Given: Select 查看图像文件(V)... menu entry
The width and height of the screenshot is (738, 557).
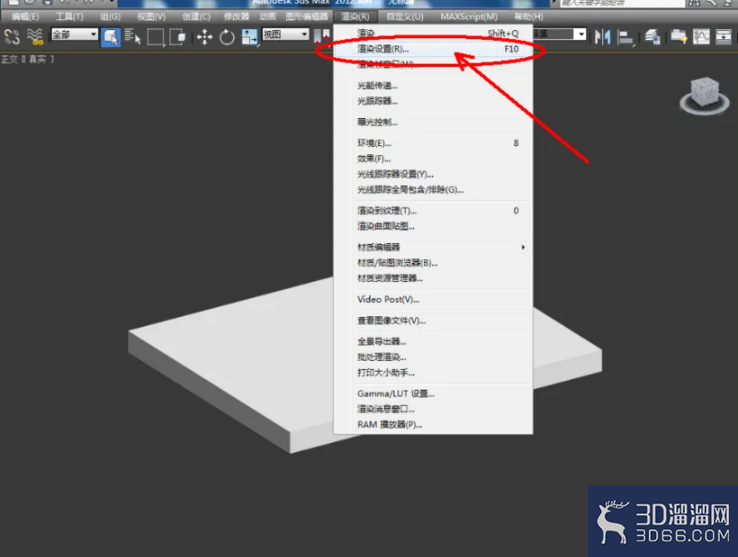Looking at the screenshot, I should tap(433, 321).
